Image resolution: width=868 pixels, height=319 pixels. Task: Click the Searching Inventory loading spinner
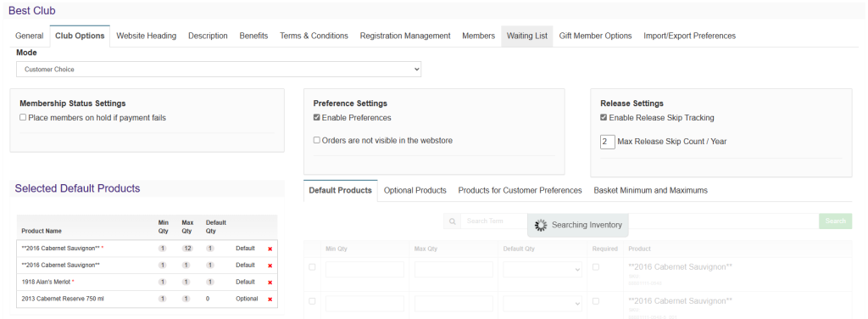(x=540, y=225)
